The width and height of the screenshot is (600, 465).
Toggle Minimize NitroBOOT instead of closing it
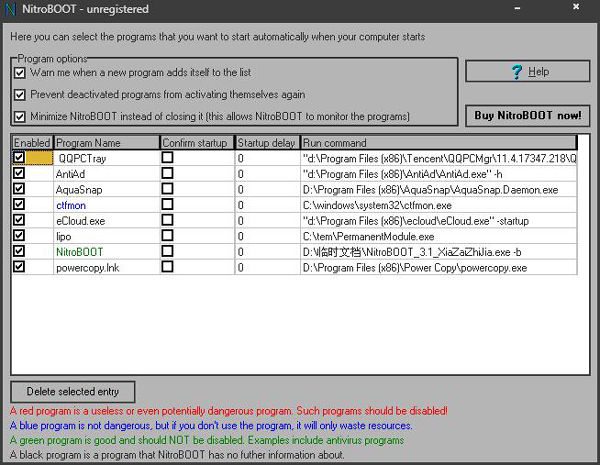(x=20, y=116)
